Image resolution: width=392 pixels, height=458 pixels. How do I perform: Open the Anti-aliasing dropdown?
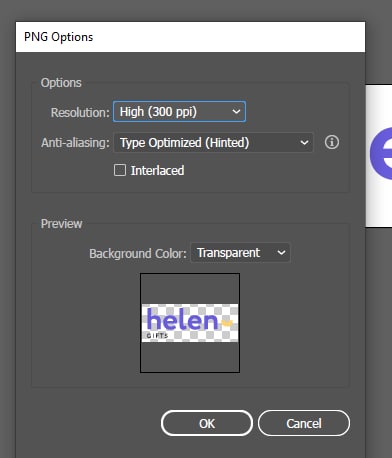[213, 143]
